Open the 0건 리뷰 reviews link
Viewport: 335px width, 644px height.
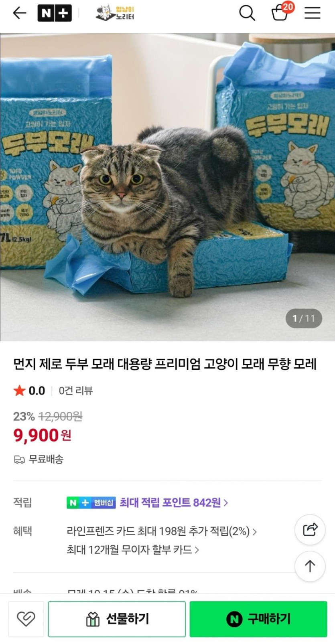[x=75, y=391]
